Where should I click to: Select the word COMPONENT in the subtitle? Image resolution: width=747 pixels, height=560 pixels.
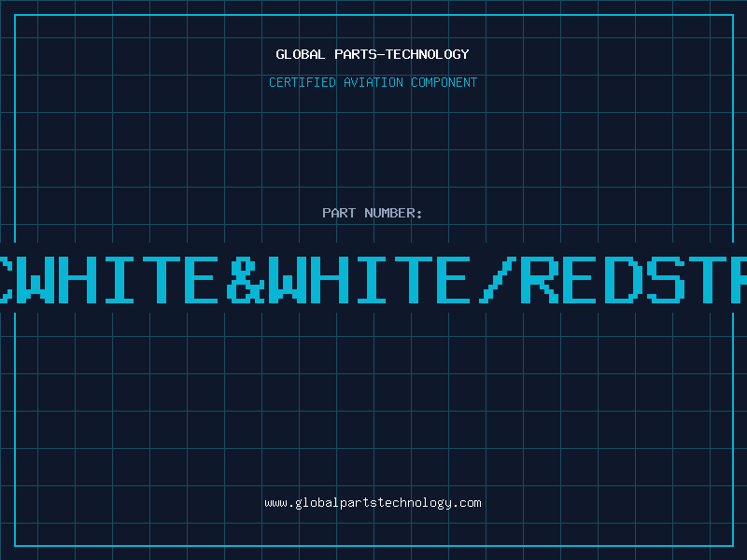point(444,82)
